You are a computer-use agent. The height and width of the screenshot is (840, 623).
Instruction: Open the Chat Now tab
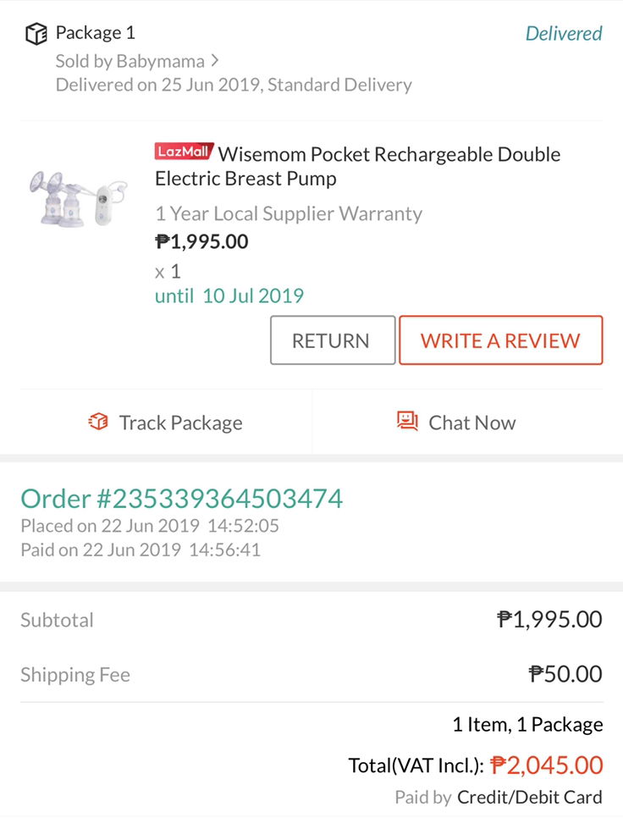coord(457,423)
